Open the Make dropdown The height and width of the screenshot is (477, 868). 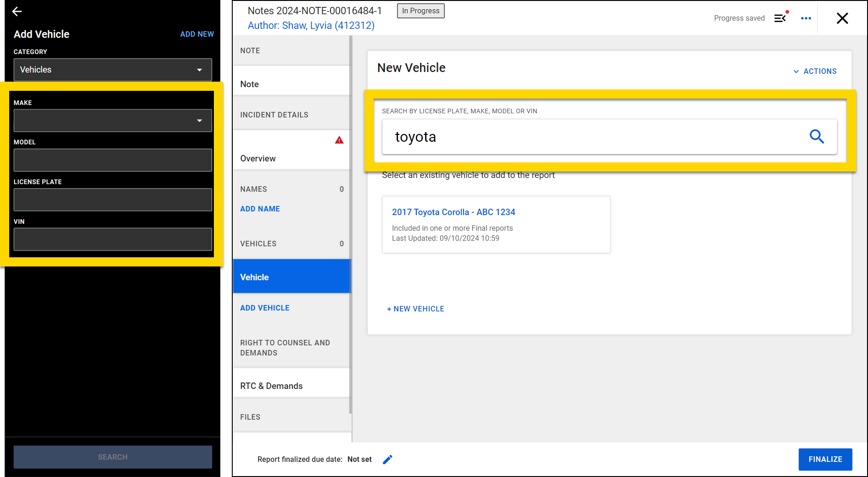pos(112,121)
